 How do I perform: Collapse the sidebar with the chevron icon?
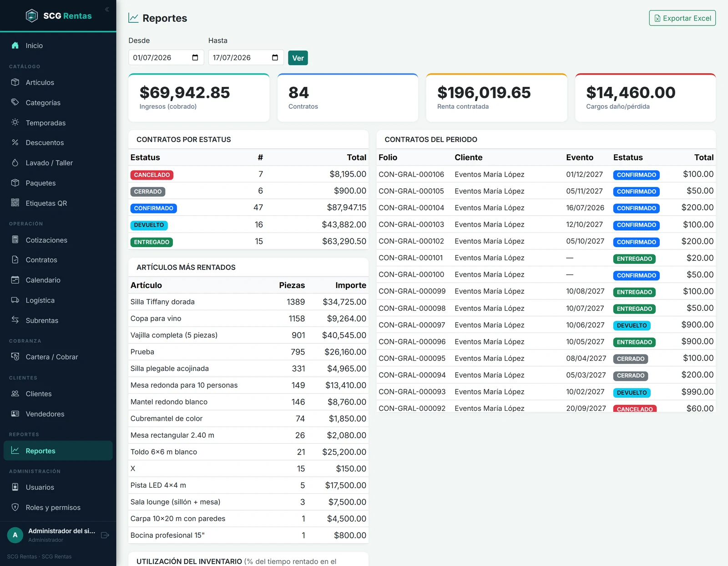click(x=107, y=9)
